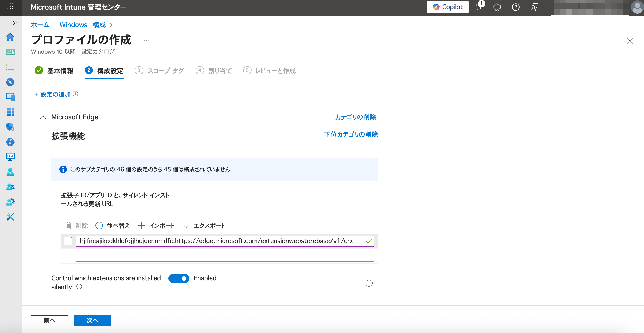Open the ellipsis menu next to プロファイルの作成
Viewport: 644px width, 333px height.
point(146,41)
